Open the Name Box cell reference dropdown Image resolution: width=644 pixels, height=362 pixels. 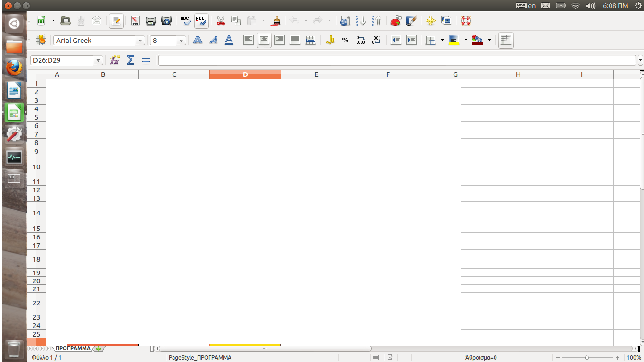98,60
